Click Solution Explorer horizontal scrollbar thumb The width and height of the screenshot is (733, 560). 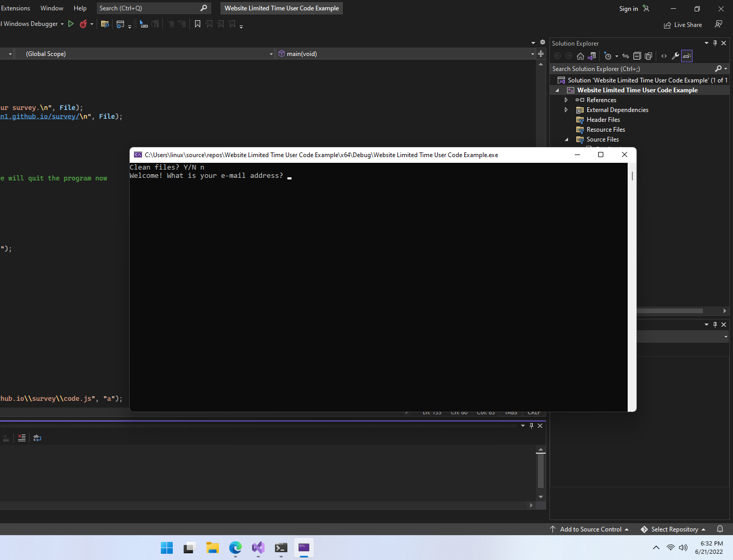pyautogui.click(x=670, y=311)
